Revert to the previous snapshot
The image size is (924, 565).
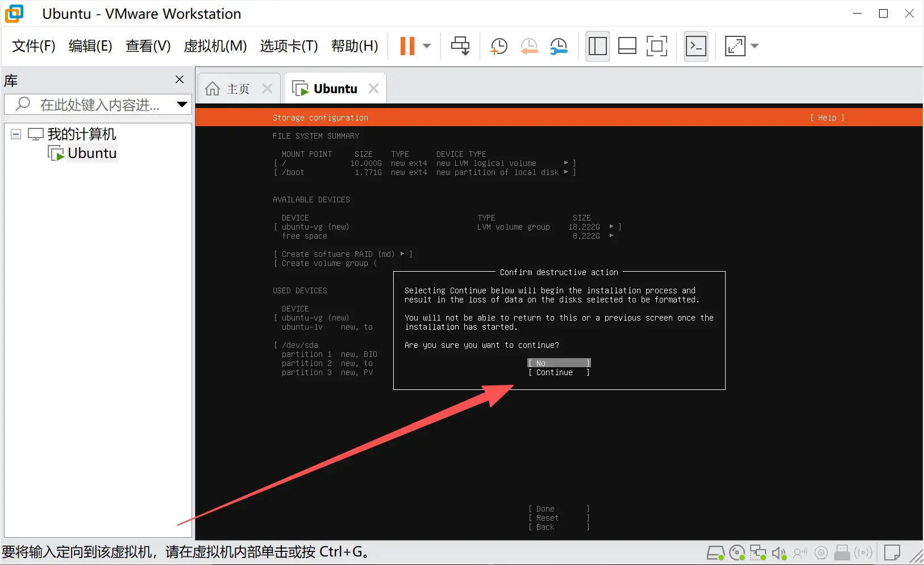tap(529, 46)
